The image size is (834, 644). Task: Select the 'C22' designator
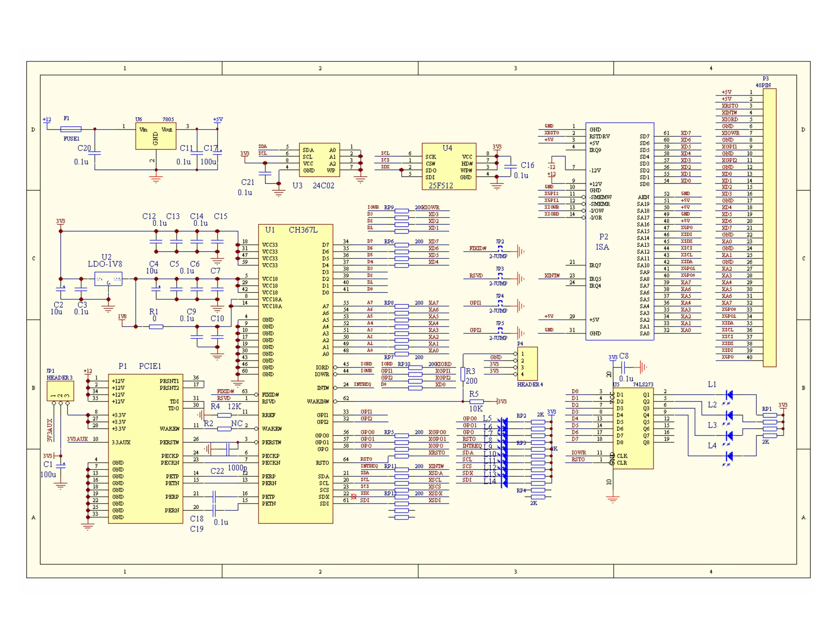pyautogui.click(x=217, y=471)
